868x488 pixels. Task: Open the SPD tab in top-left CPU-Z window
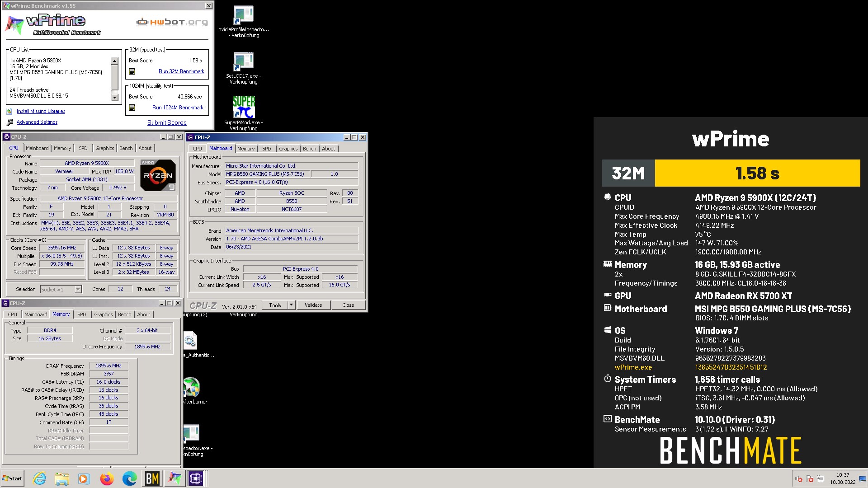(x=83, y=148)
